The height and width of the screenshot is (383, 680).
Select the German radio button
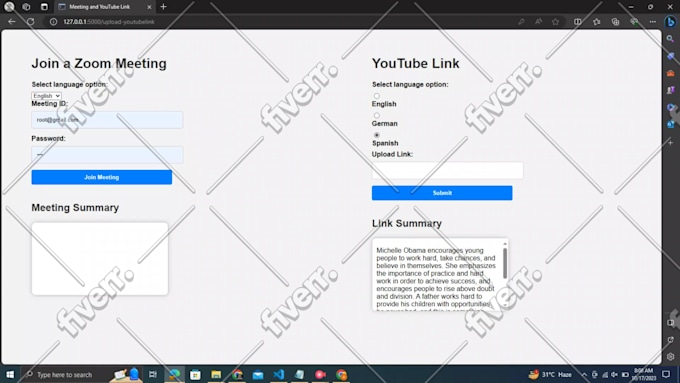coord(376,115)
